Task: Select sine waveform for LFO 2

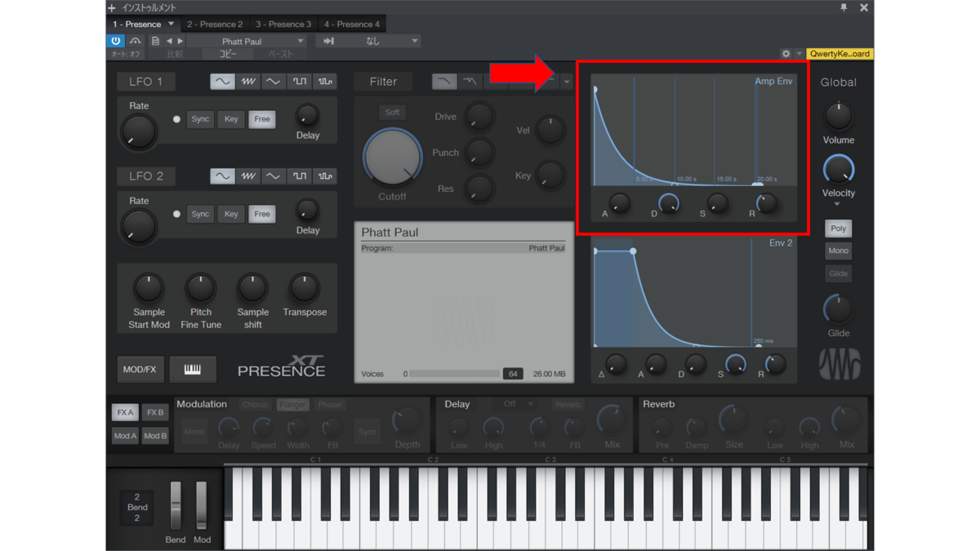Action: (x=221, y=176)
